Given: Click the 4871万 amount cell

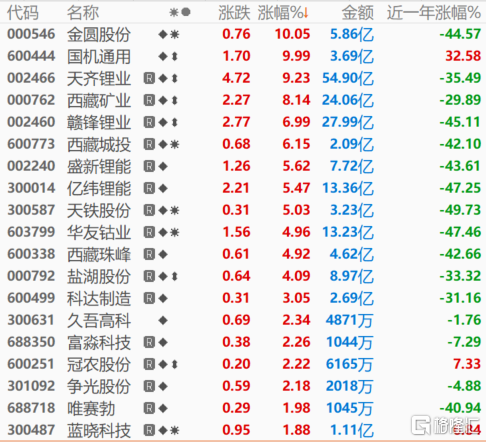Looking at the screenshot, I should pos(349,320).
